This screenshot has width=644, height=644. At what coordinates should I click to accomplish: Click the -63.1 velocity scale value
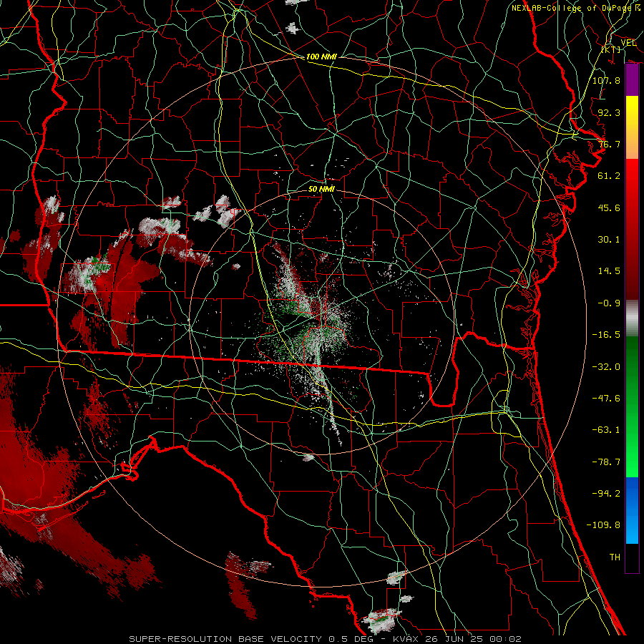pyautogui.click(x=606, y=430)
